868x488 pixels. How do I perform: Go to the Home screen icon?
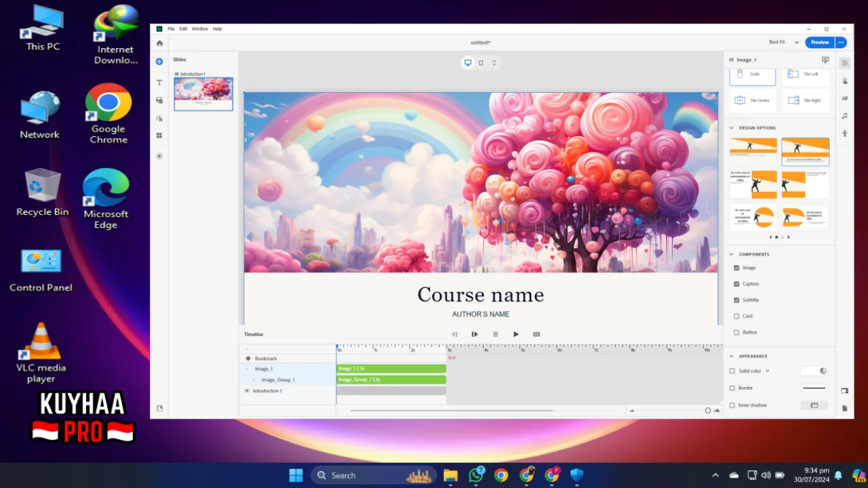pyautogui.click(x=159, y=43)
